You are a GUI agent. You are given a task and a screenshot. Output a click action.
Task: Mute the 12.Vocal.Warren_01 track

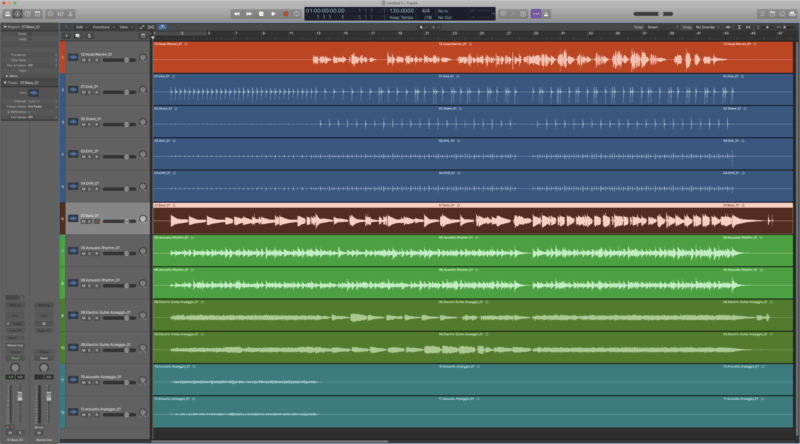click(82, 60)
